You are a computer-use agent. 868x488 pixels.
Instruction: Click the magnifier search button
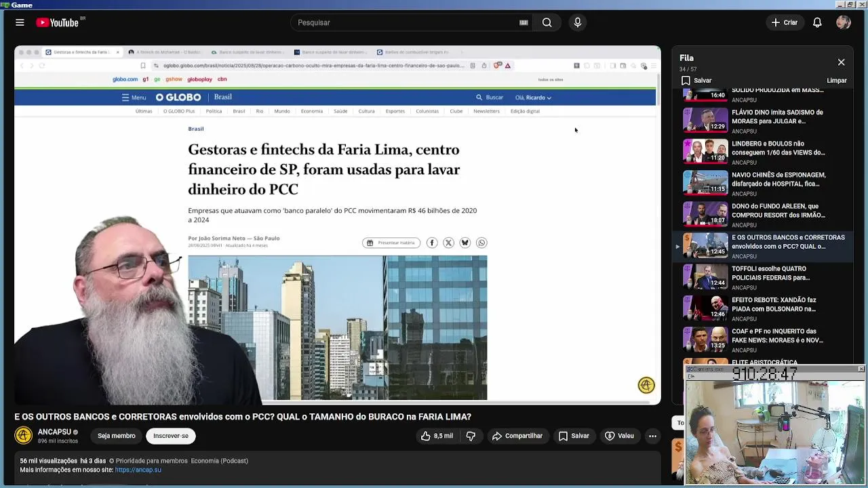547,22
